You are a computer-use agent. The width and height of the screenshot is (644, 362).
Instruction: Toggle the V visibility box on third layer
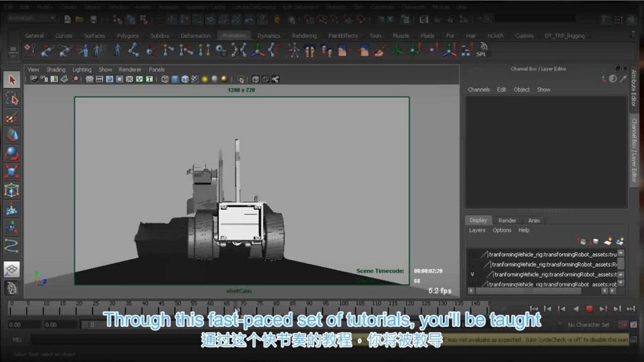472,275
